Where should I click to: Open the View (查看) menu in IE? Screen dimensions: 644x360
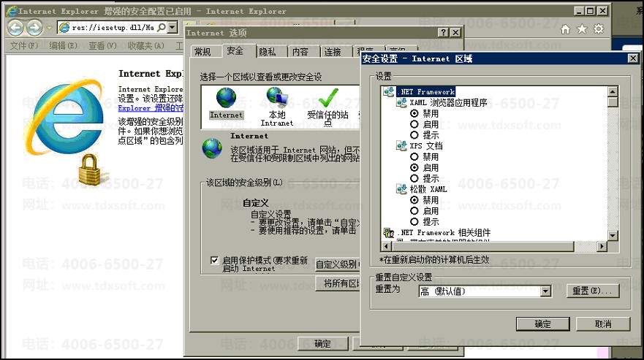102,45
